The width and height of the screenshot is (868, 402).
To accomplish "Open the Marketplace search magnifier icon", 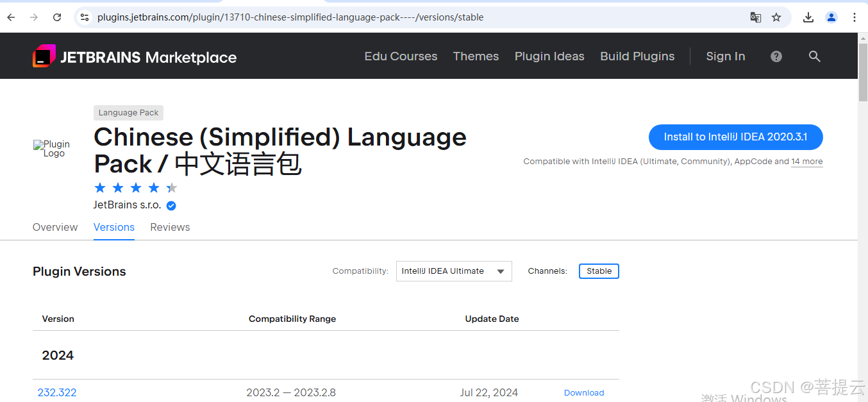I will 815,56.
